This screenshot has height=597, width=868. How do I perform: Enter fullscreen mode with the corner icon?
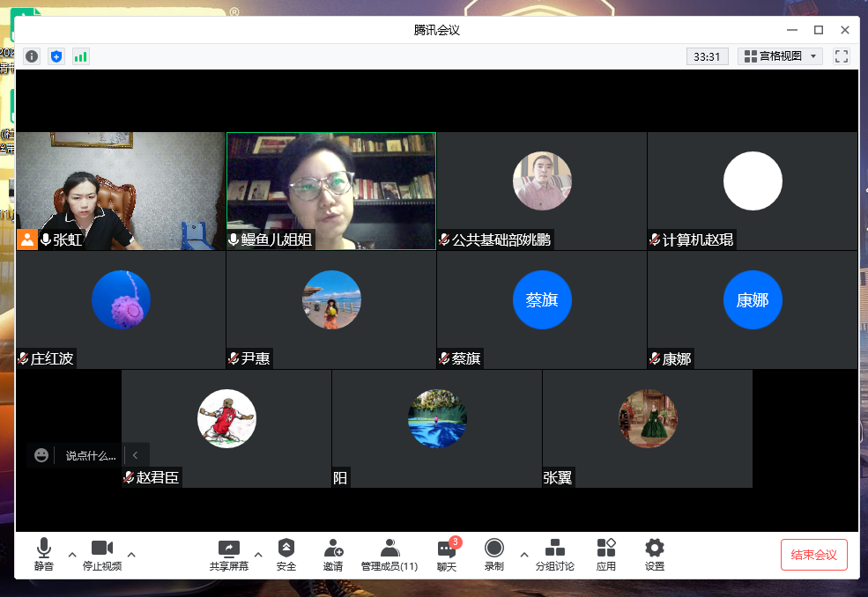pos(842,56)
